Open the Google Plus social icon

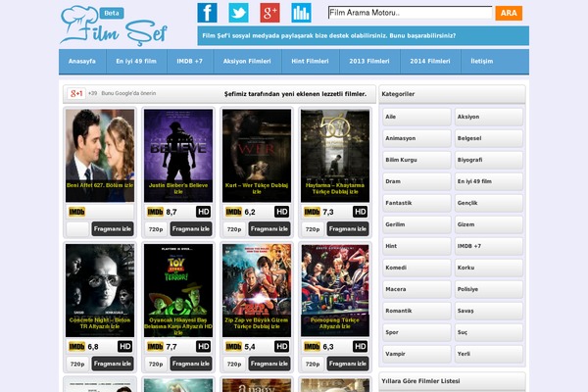[x=270, y=13]
